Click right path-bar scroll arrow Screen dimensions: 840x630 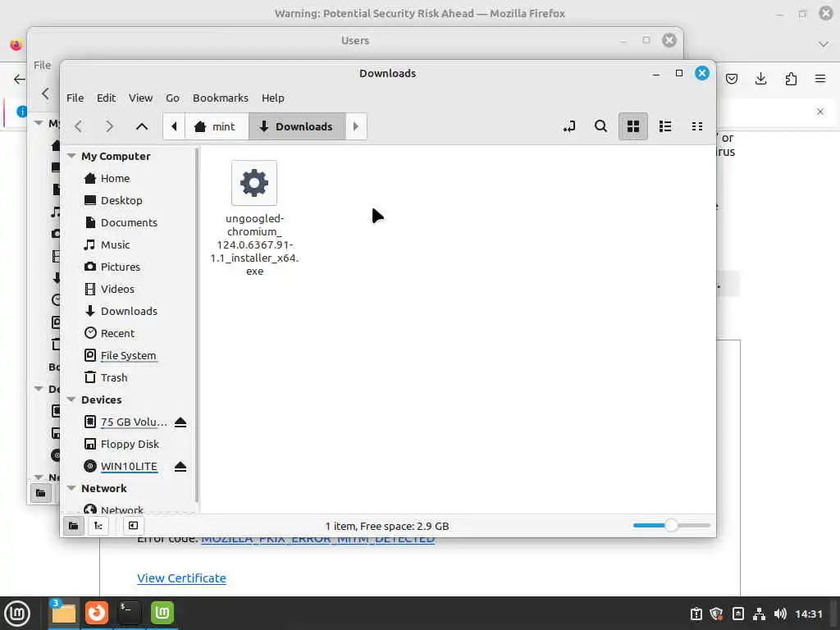tap(356, 126)
